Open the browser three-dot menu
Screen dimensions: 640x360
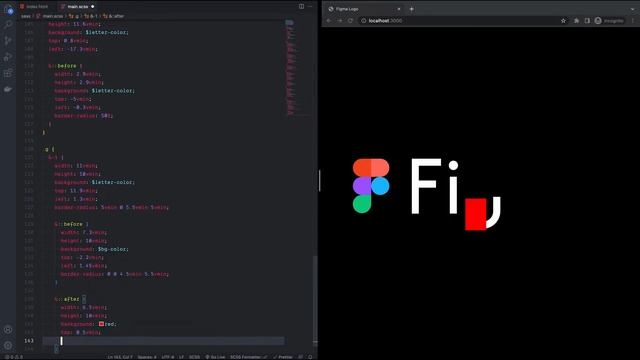(x=633, y=20)
